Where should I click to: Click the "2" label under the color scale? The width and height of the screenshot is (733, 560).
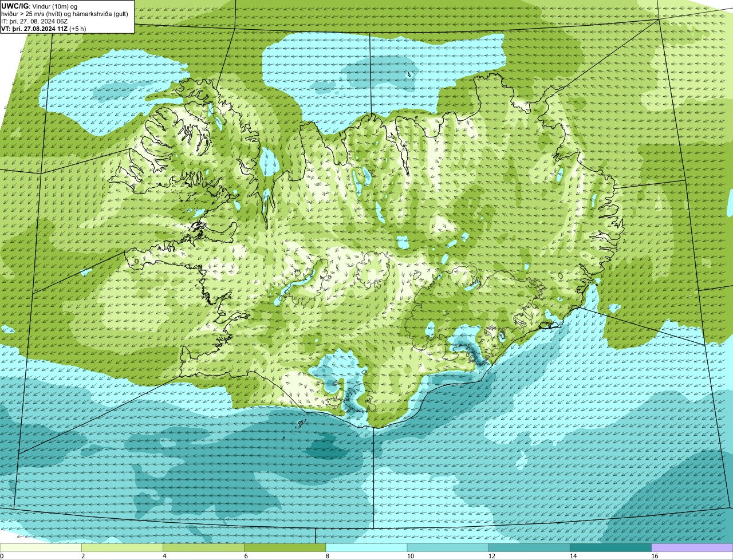pos(83,556)
